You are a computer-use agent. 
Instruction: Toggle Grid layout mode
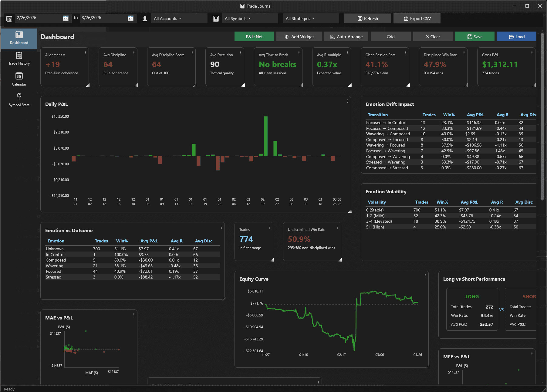coord(390,36)
